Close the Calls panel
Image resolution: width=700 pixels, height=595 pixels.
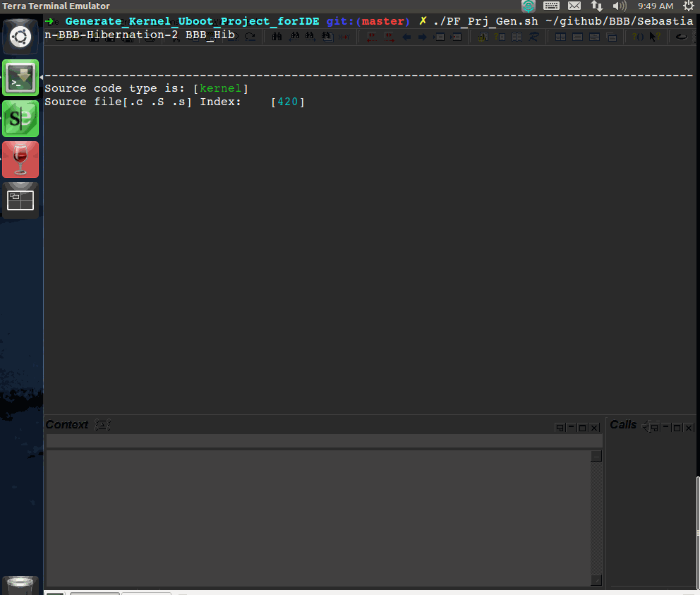tap(689, 428)
